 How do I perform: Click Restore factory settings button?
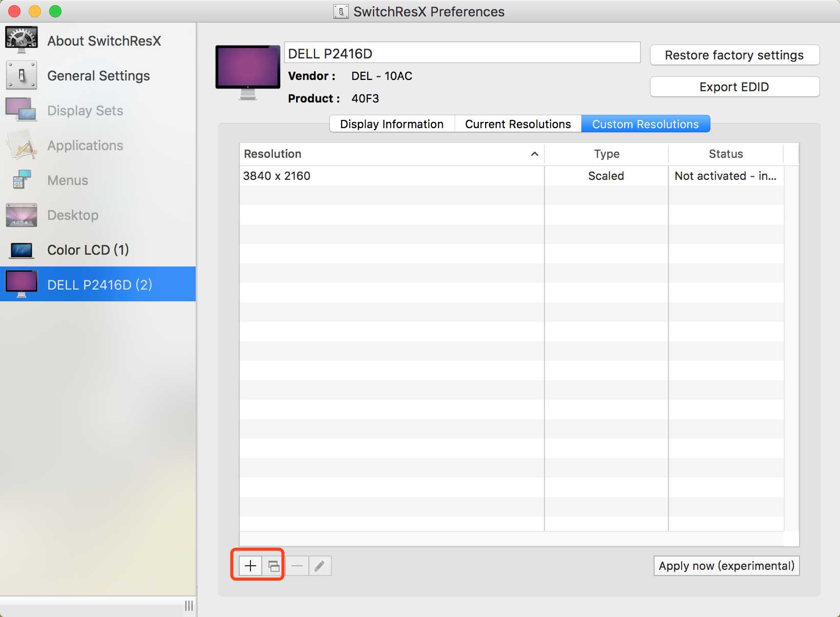pyautogui.click(x=734, y=55)
